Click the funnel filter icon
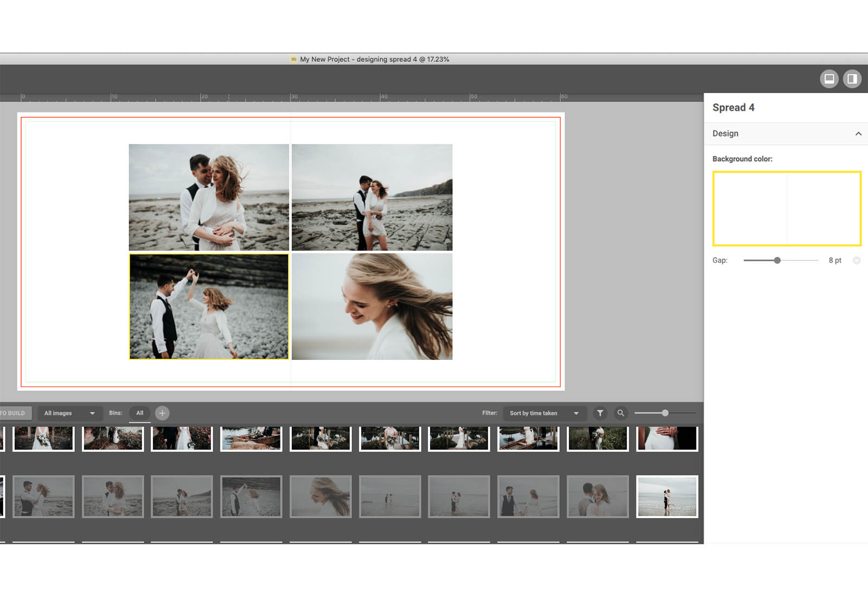The image size is (868, 597). (600, 413)
